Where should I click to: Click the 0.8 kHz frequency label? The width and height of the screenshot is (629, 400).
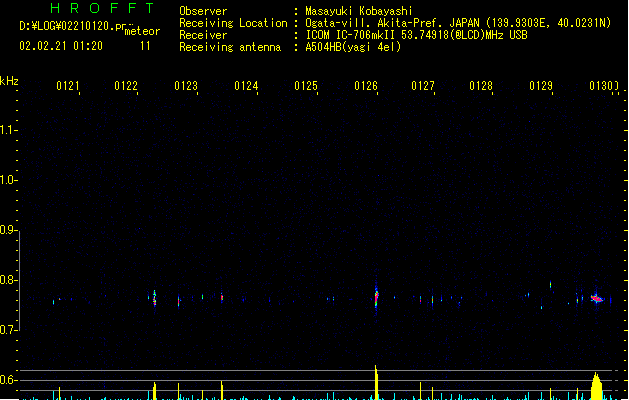7,280
